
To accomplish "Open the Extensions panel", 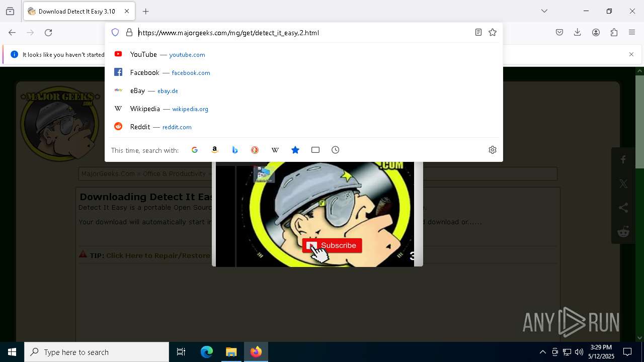I will click(x=614, y=33).
